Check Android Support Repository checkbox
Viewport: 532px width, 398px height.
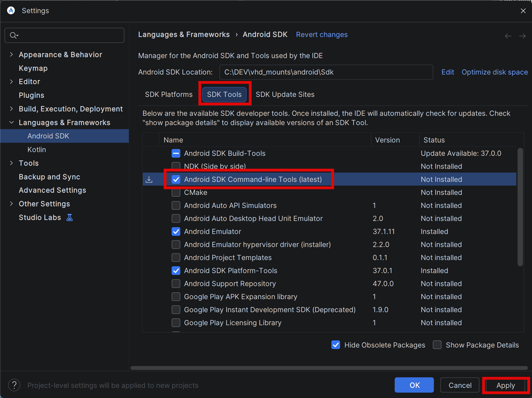pyautogui.click(x=176, y=284)
